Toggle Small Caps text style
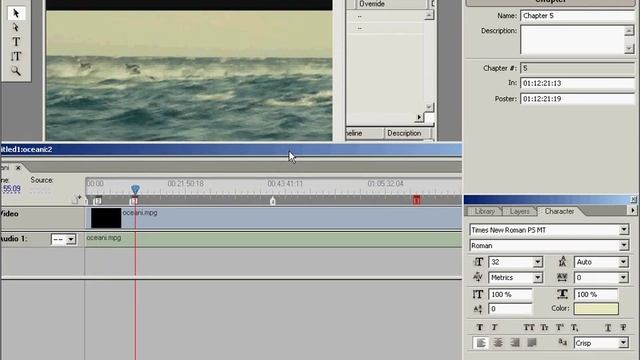This screenshot has width=640, height=360. 544,327
